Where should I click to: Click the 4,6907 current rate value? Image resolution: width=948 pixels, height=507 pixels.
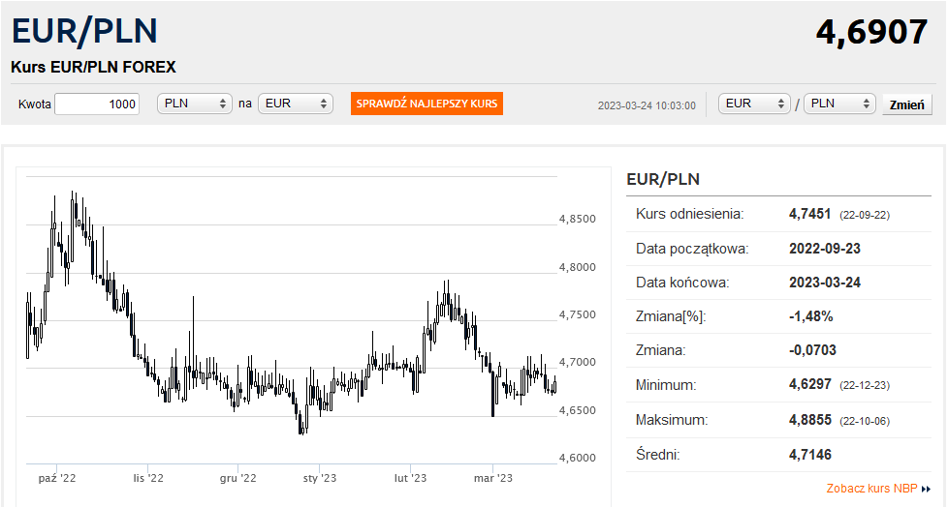[871, 32]
